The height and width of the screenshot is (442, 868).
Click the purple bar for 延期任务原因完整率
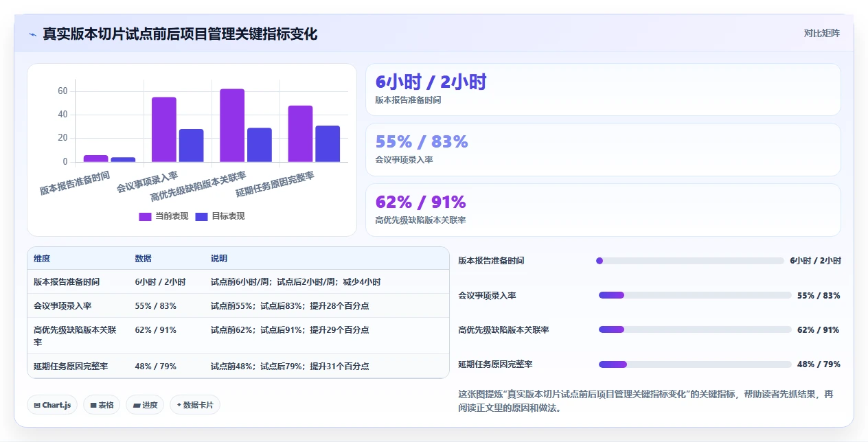coord(300,134)
